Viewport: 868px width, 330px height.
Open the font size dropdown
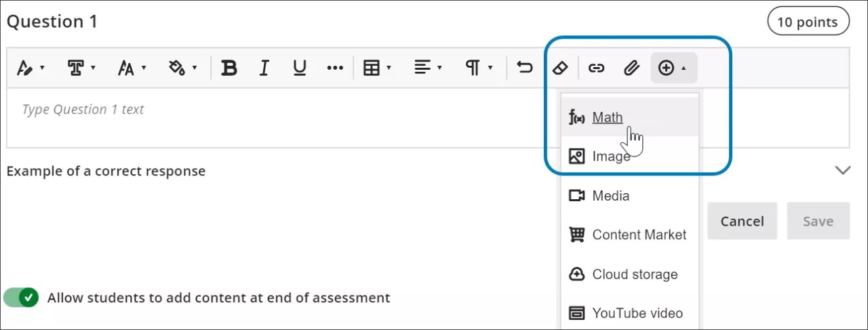(131, 68)
